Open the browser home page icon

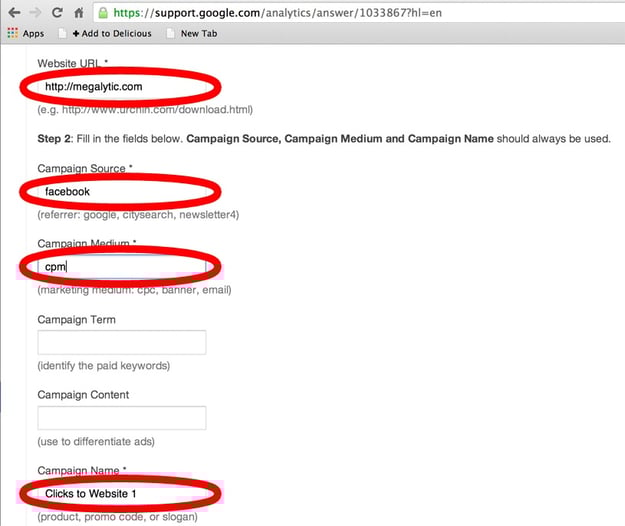tap(79, 13)
